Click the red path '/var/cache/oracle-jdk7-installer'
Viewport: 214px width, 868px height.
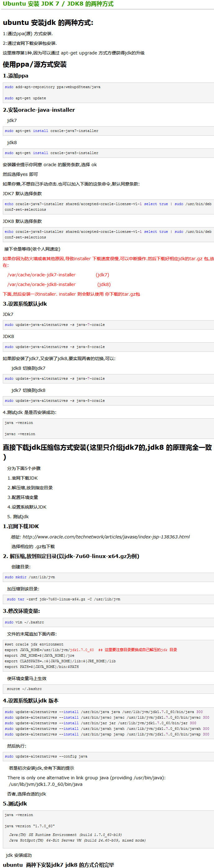(x=41, y=274)
